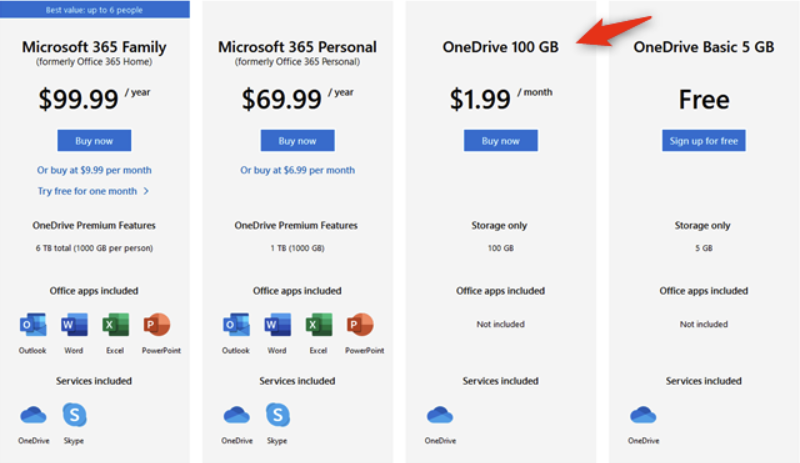
Task: Click the OneDrive icon in the OneDrive 100 GB plan
Action: [440, 415]
